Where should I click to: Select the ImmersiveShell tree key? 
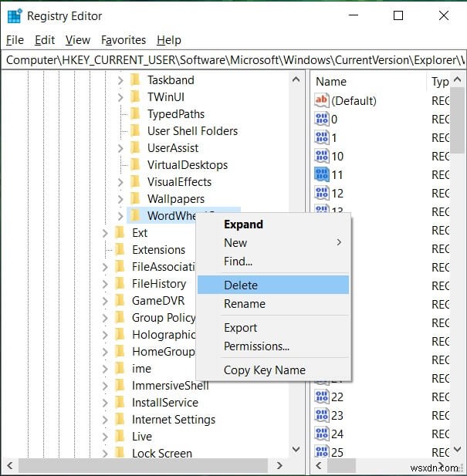tap(170, 386)
